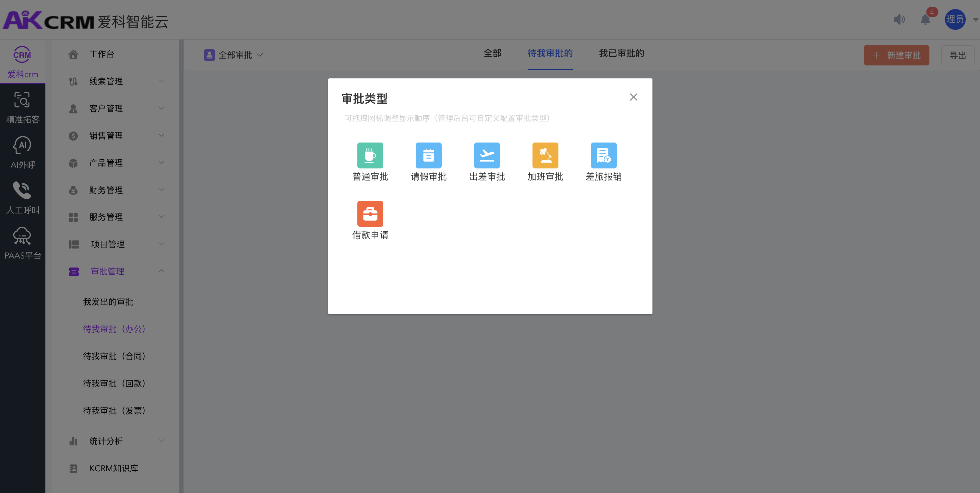Image resolution: width=980 pixels, height=493 pixels.
Task: Switch to the 全部 tab
Action: click(x=492, y=53)
